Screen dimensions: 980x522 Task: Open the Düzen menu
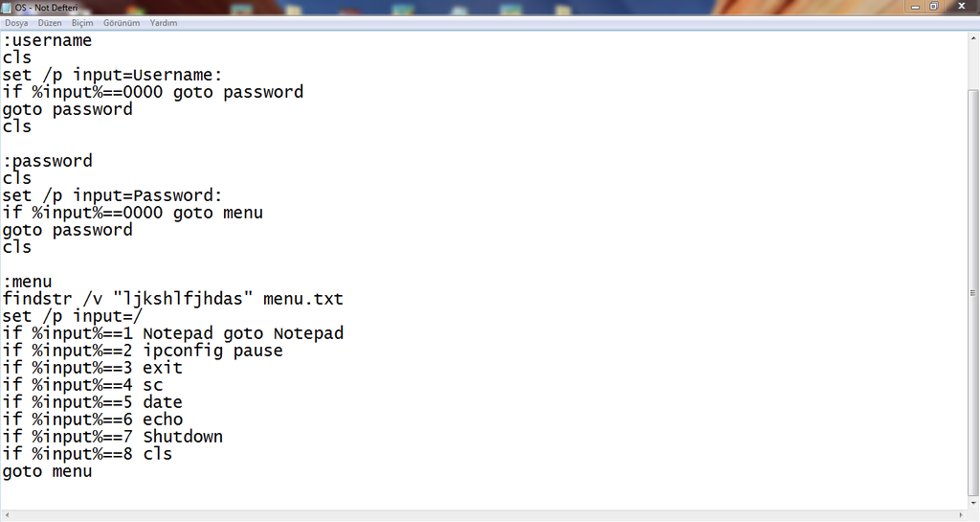point(50,23)
